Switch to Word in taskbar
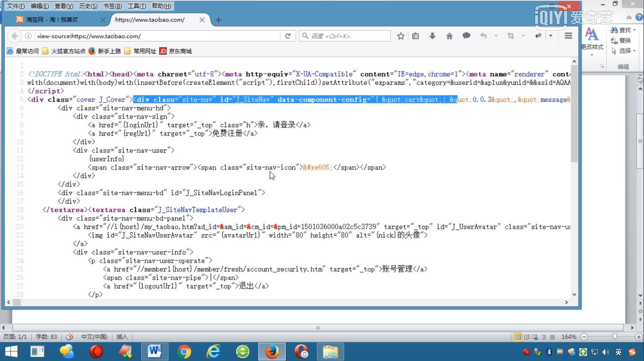Image resolution: width=644 pixels, height=361 pixels. point(155,352)
